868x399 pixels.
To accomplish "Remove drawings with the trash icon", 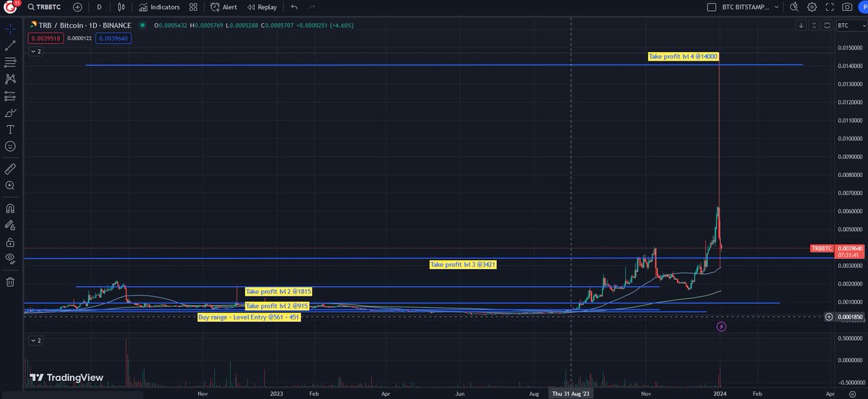I will point(10,281).
